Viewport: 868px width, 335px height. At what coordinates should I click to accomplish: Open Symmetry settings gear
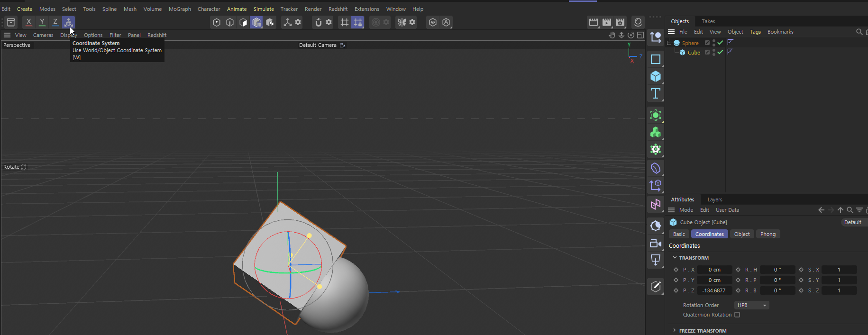pos(412,22)
